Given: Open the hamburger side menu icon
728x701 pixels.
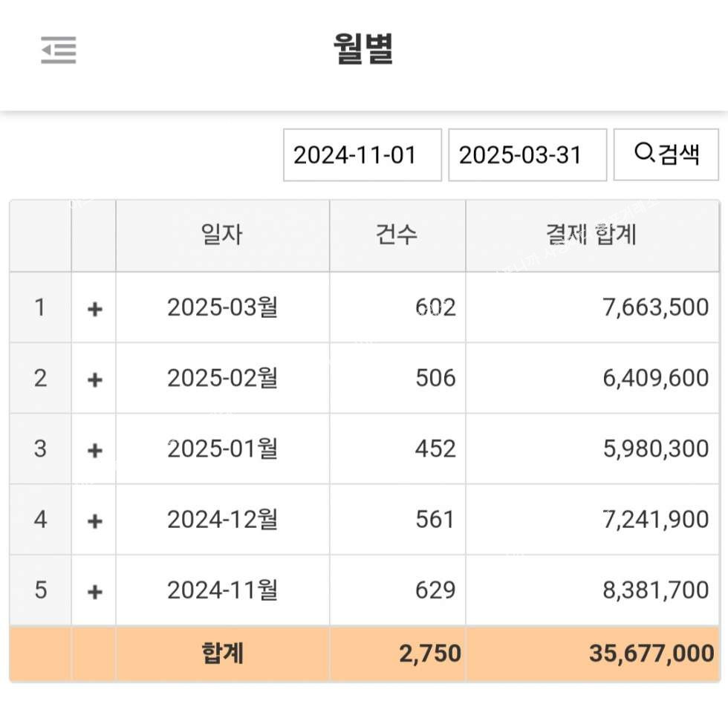Looking at the screenshot, I should click(59, 50).
